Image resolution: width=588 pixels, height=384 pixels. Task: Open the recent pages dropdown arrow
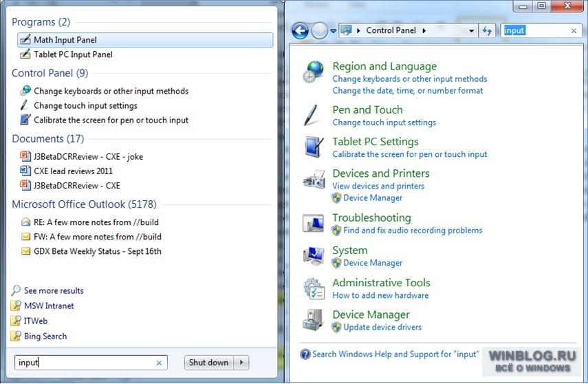coord(333,31)
